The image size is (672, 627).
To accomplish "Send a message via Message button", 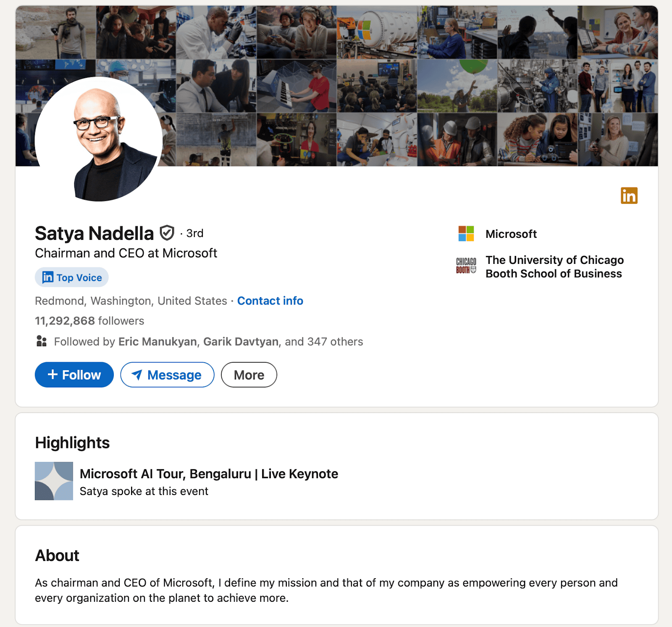I will [167, 375].
